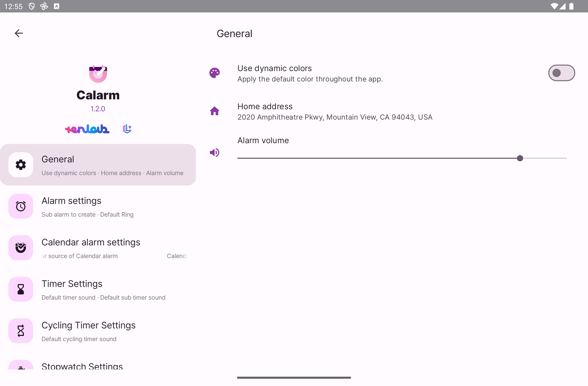Toggle the Use dynamic colors switch
The width and height of the screenshot is (588, 386).
coord(561,73)
